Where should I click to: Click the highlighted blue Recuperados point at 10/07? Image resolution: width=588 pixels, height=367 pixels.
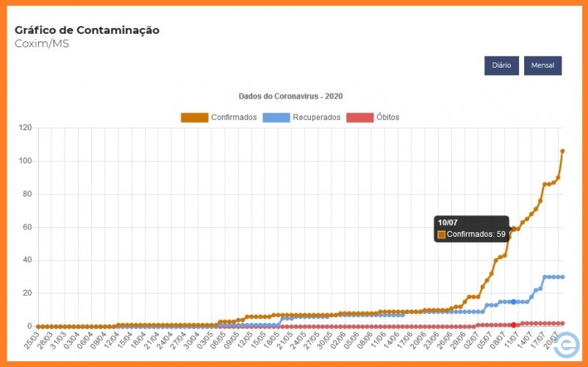point(513,302)
